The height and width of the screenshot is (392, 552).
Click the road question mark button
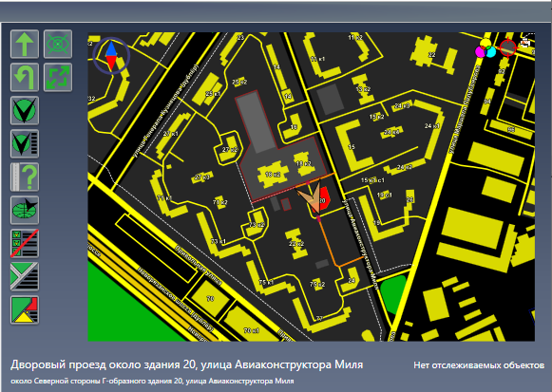pos(25,177)
